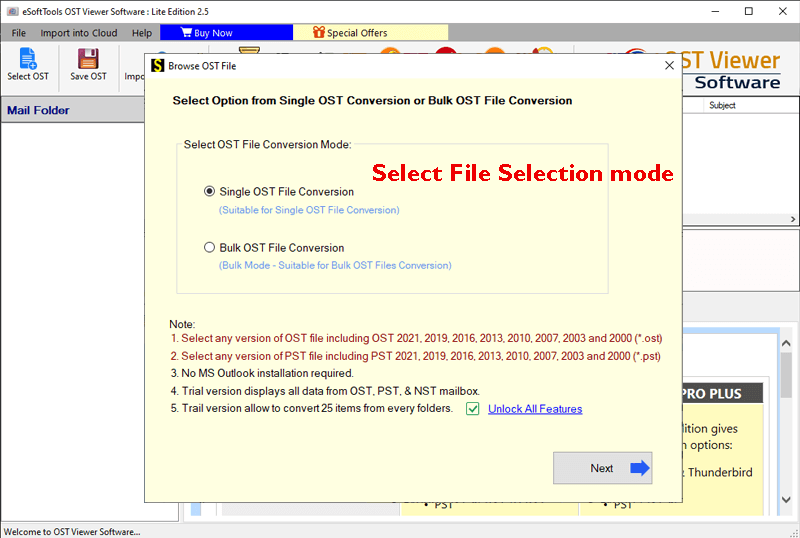Viewport: 800px width, 538px height.
Task: Open the Help menu
Action: [142, 33]
